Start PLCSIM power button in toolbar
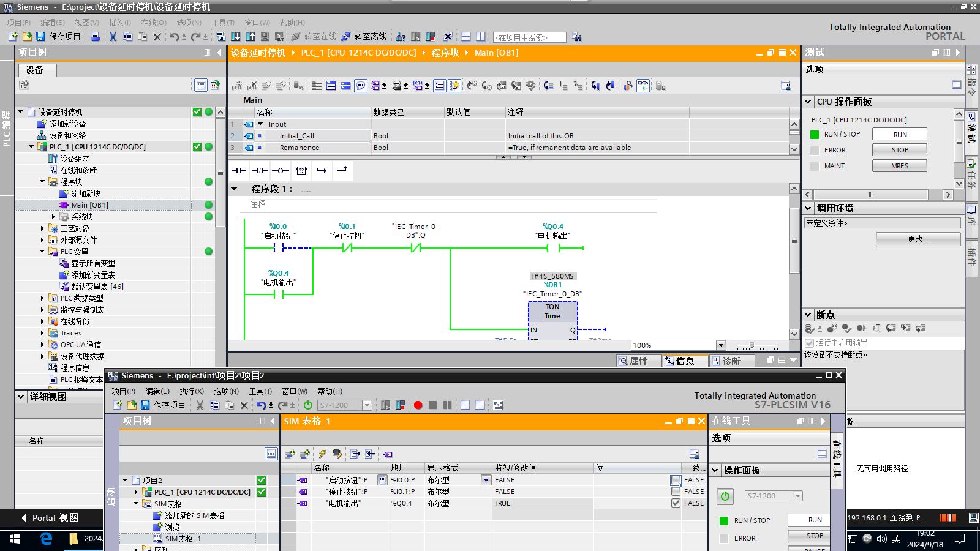980x551 pixels. point(308,405)
